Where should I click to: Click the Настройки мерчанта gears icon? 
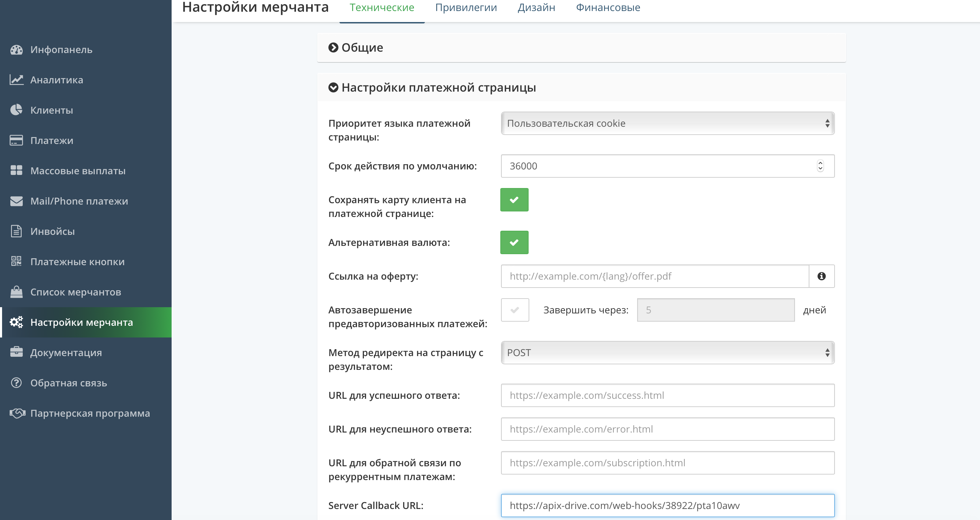tap(16, 322)
